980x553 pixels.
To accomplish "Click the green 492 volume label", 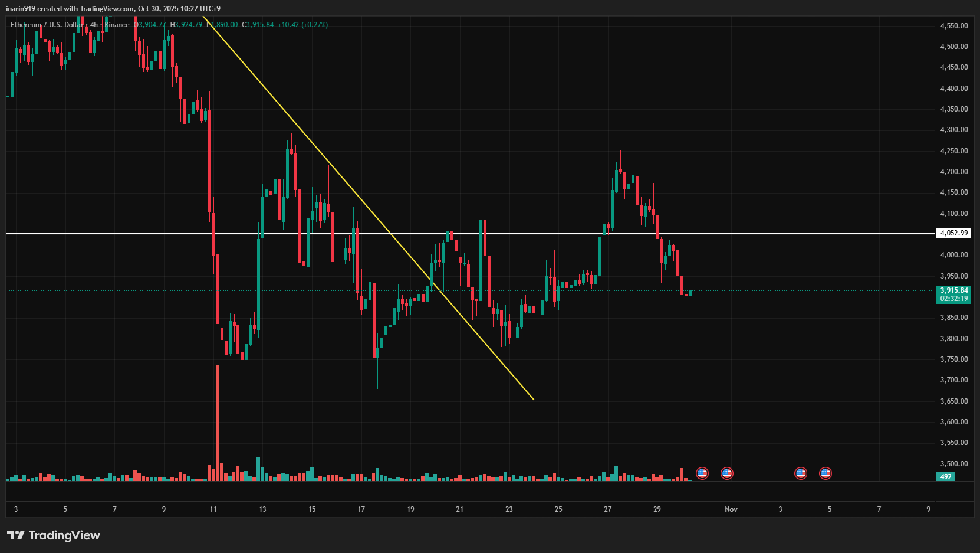I will tap(945, 476).
